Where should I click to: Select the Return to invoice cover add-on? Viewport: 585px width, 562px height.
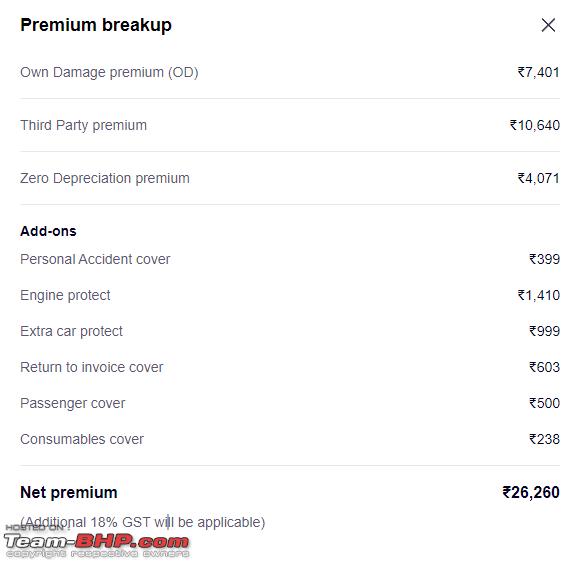[92, 368]
